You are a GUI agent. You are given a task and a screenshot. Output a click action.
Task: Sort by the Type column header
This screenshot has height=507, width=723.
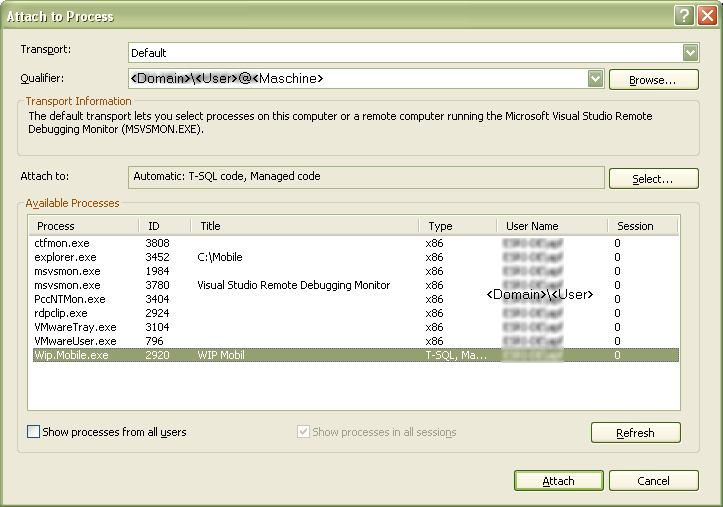tap(458, 226)
